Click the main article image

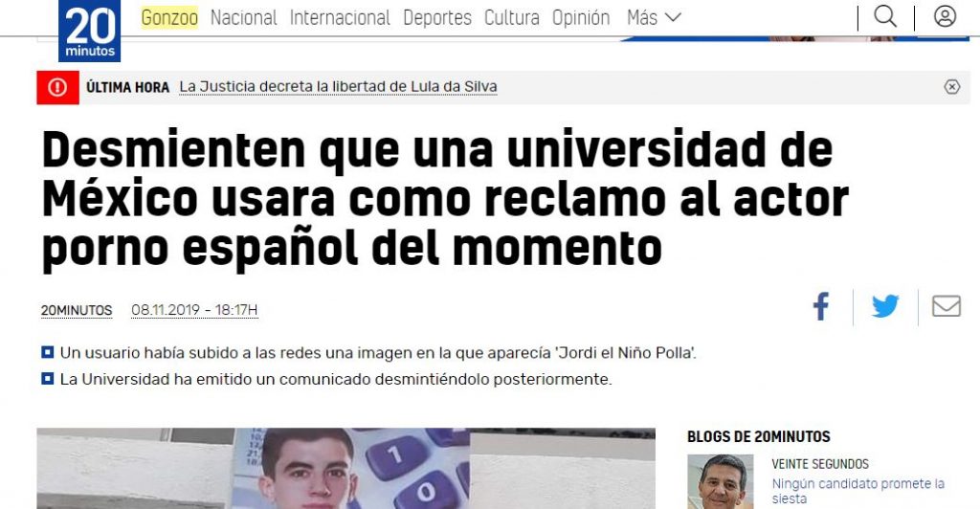346,469
